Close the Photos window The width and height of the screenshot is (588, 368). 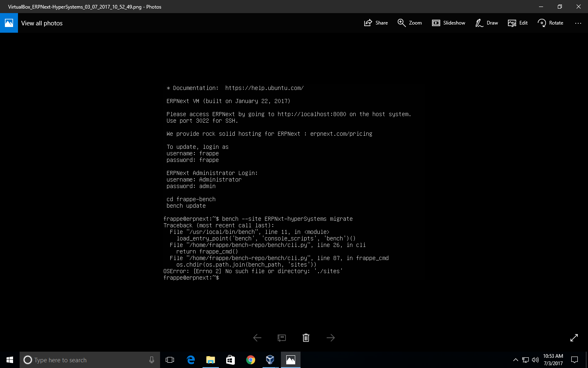tap(579, 7)
